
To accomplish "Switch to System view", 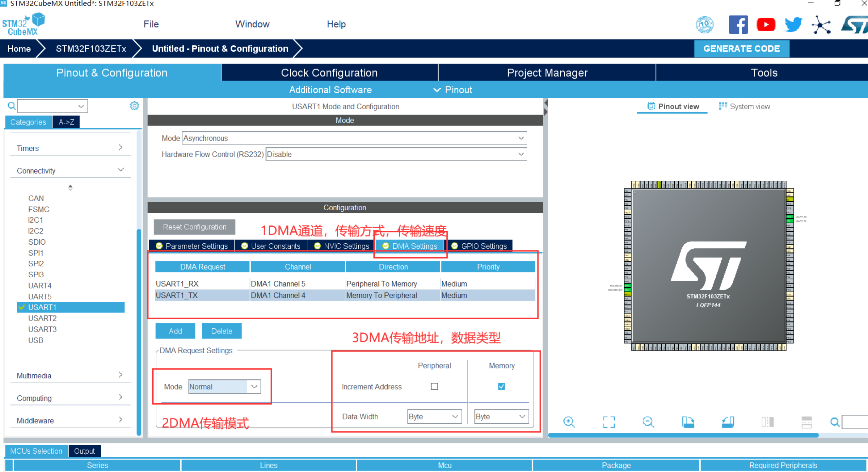I will point(745,107).
